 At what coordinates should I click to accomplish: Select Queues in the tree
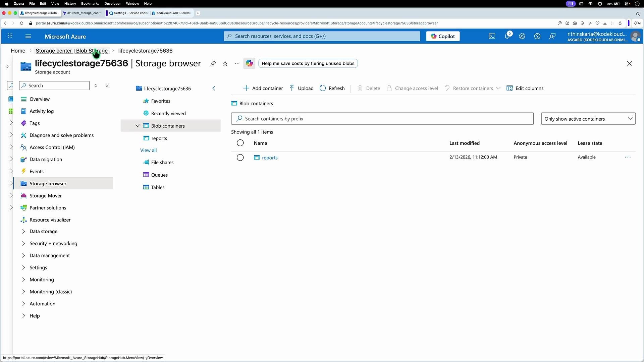point(159,175)
